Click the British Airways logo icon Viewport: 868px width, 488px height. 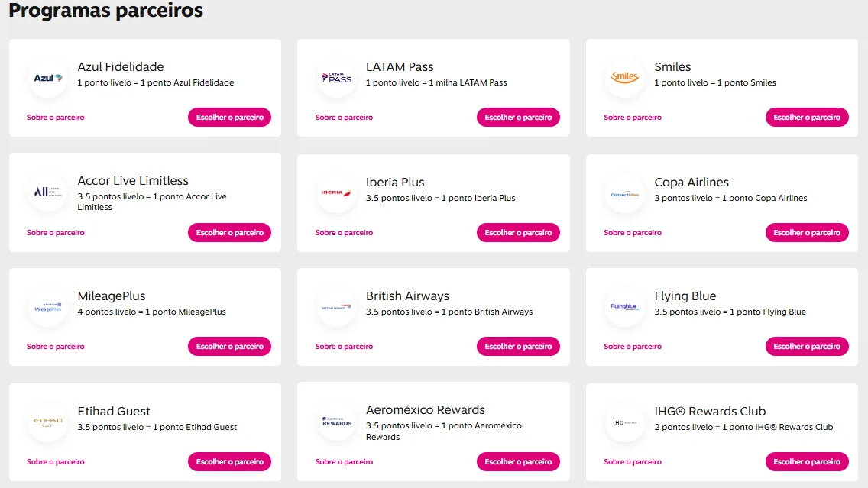(336, 308)
